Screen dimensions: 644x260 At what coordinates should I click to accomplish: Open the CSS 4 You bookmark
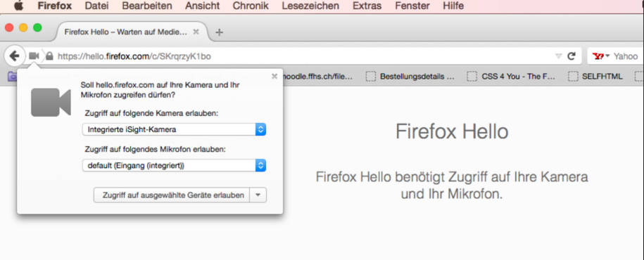click(x=511, y=77)
